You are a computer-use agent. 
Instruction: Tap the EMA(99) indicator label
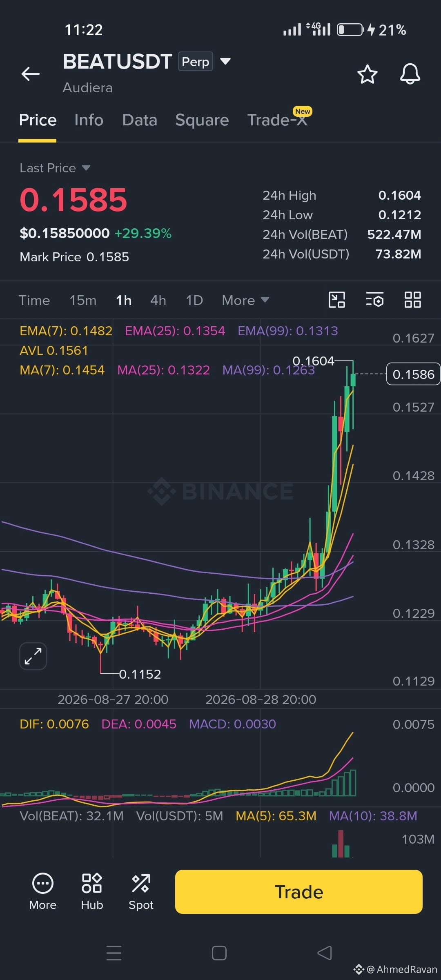288,331
